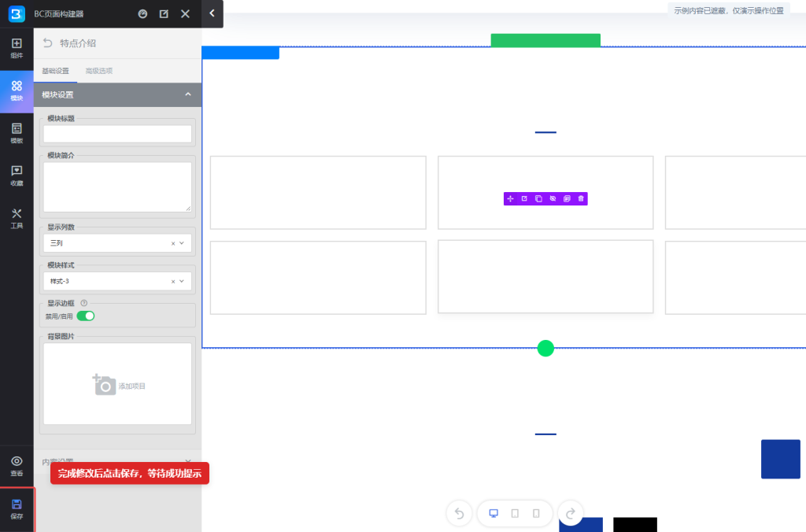Click the help icon beside 显示边框
Viewport: 806px width, 532px height.
coord(83,303)
